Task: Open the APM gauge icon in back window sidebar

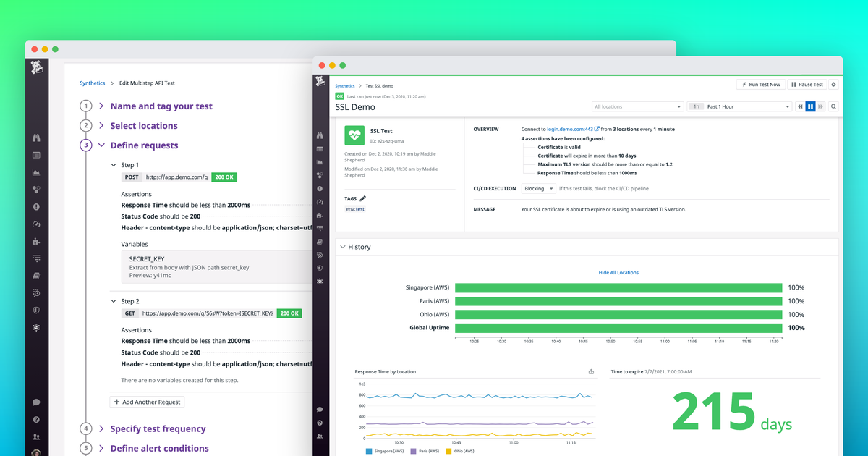Action: [x=36, y=224]
